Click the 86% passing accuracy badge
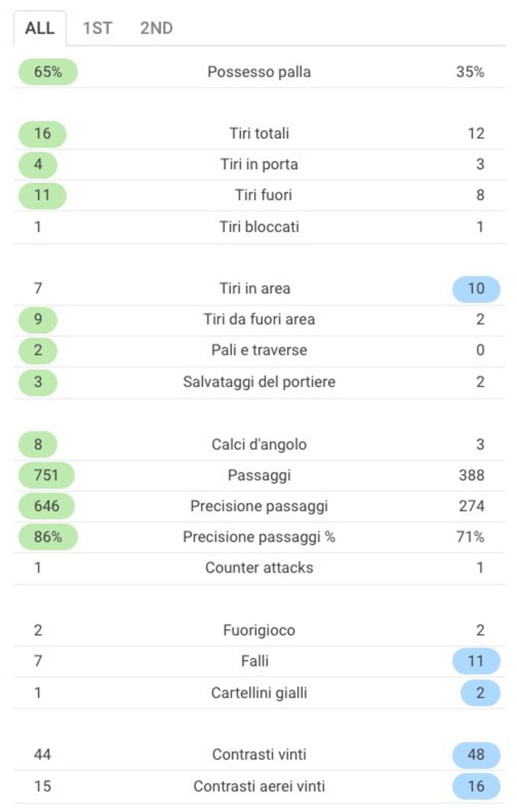Screen dimensions: 517x812 (x=48, y=538)
